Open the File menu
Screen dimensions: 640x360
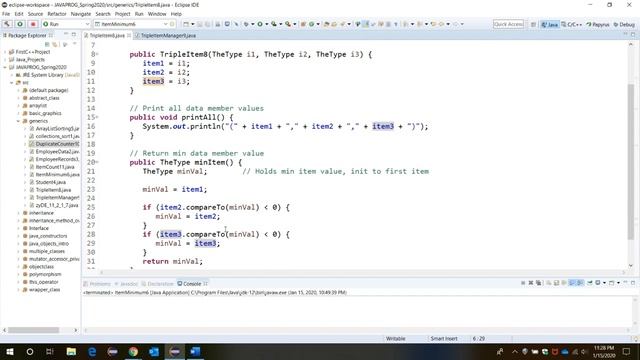pyautogui.click(x=6, y=14)
